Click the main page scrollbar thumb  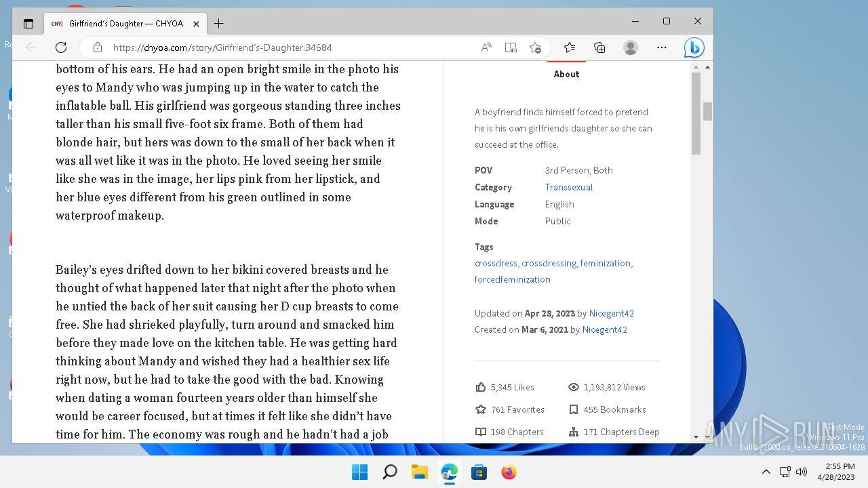pyautogui.click(x=707, y=111)
